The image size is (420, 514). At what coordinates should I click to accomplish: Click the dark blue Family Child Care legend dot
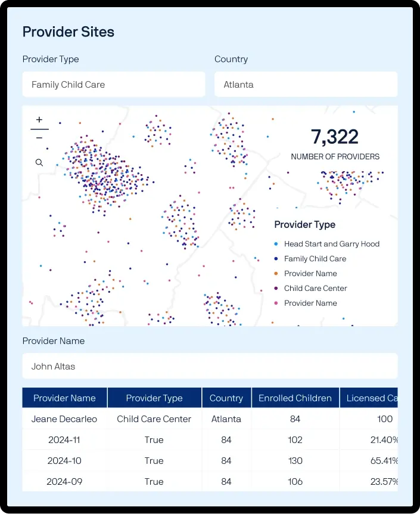(x=276, y=259)
